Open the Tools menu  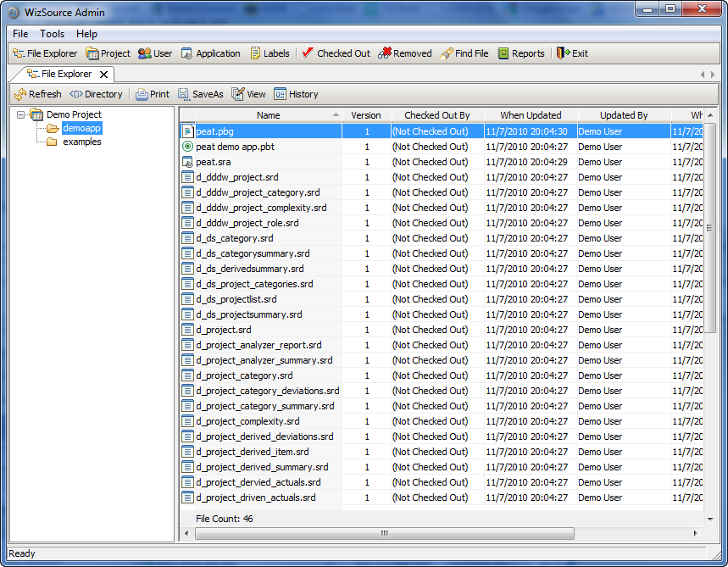point(52,34)
